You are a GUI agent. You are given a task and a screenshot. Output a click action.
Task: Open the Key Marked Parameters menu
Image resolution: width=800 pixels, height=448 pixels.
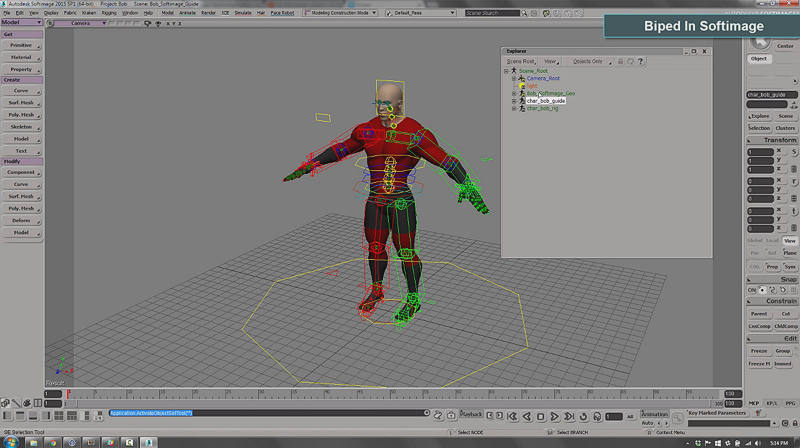point(717,413)
